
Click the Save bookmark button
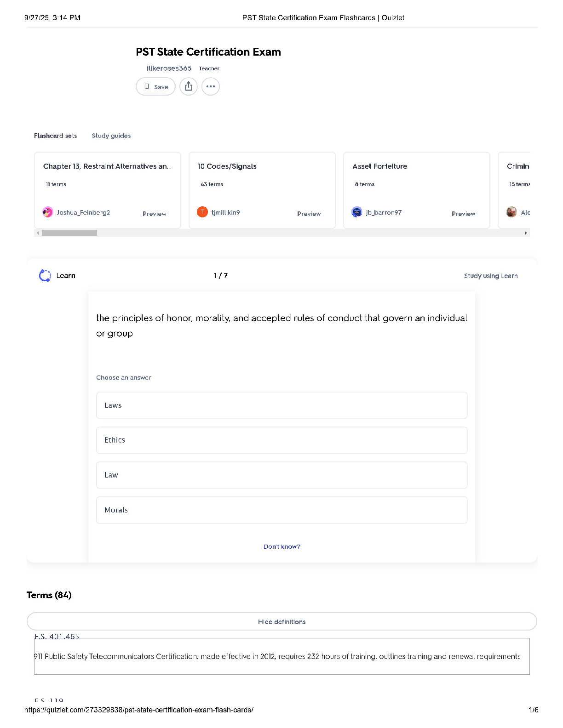(x=155, y=86)
